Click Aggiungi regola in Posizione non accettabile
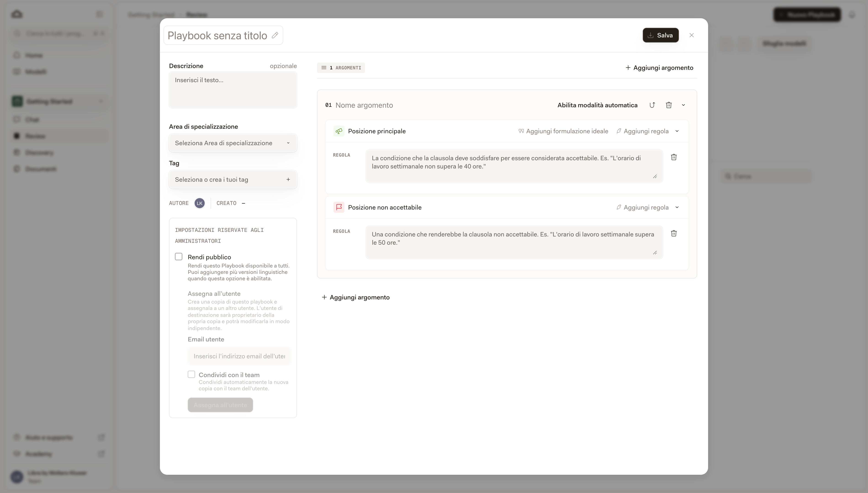Viewport: 868px width, 493px height. coord(642,207)
